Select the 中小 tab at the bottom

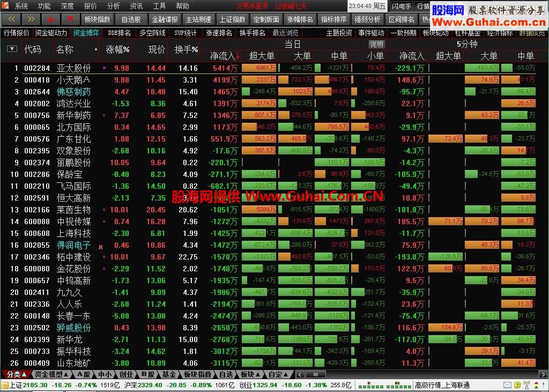(x=105, y=374)
